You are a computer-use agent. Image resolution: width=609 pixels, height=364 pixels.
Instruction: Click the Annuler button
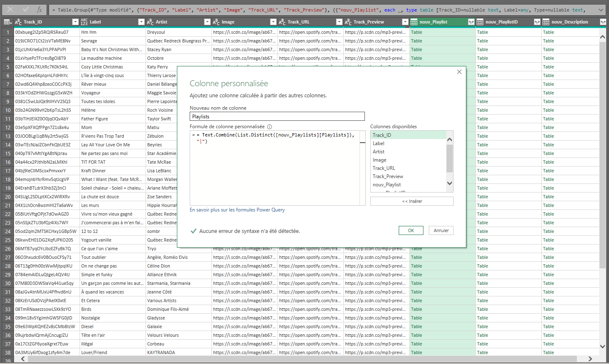click(x=441, y=230)
